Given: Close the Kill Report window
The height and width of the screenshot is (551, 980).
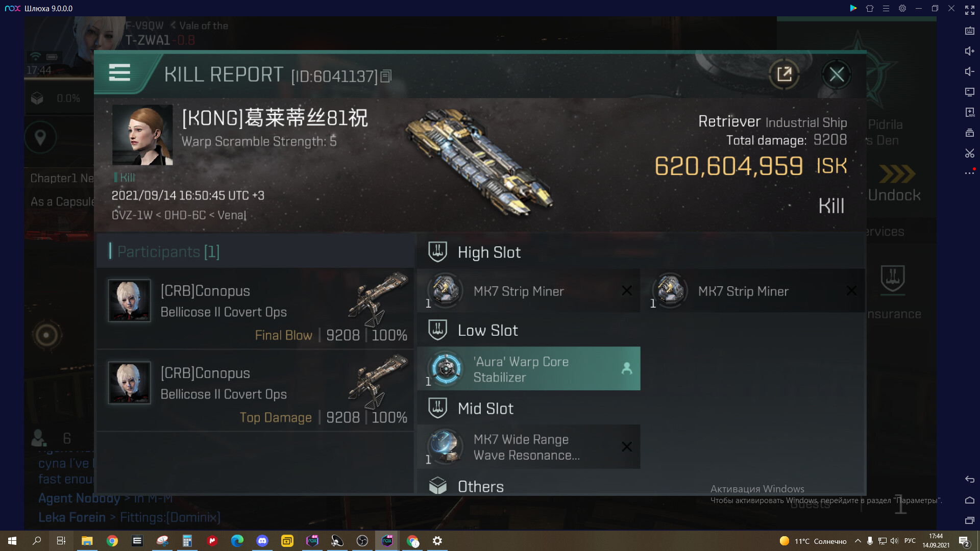Looking at the screenshot, I should click(837, 74).
